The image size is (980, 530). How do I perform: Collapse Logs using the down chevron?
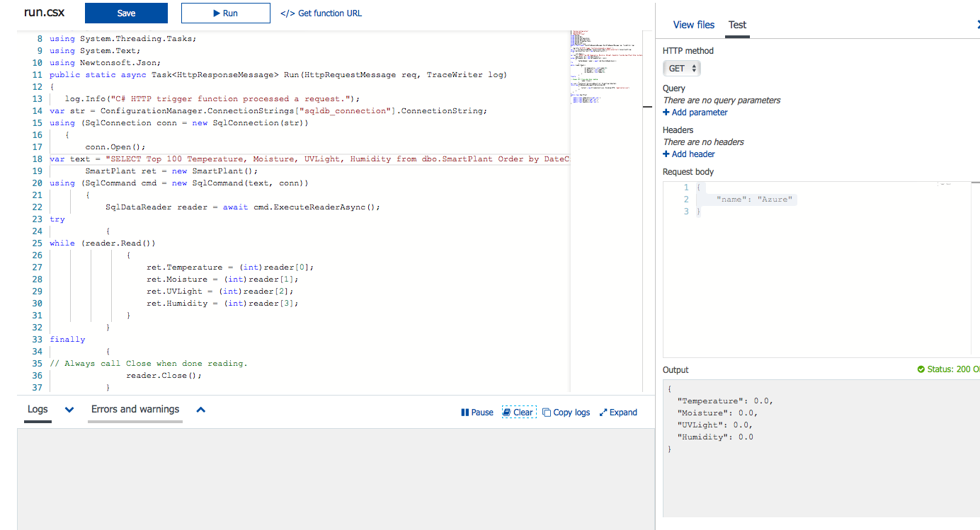(69, 410)
